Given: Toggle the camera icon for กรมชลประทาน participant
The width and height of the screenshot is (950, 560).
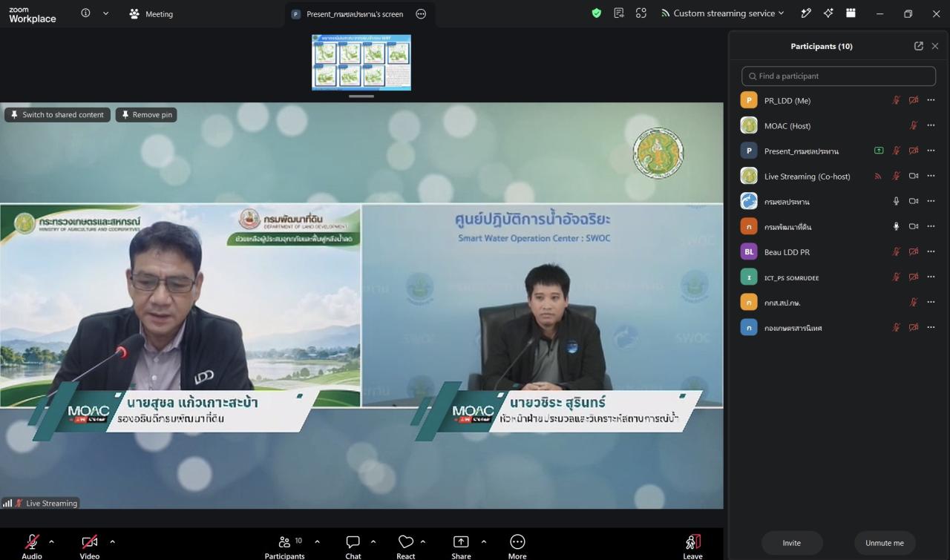Looking at the screenshot, I should (914, 201).
